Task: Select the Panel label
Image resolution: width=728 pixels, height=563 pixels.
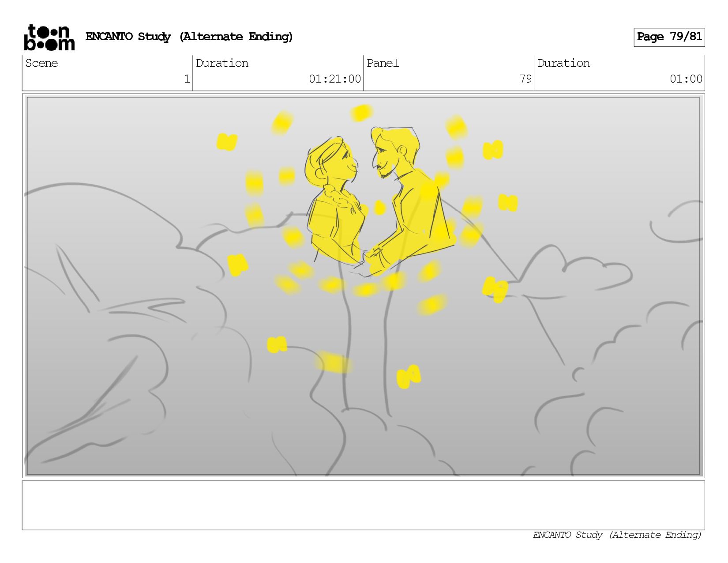Action: (x=383, y=63)
